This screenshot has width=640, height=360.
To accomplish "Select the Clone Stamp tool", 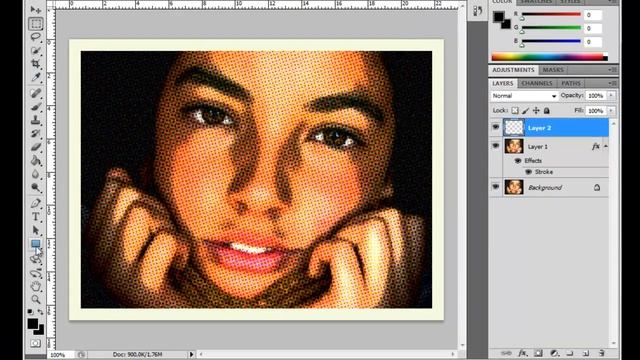I will tap(36, 120).
